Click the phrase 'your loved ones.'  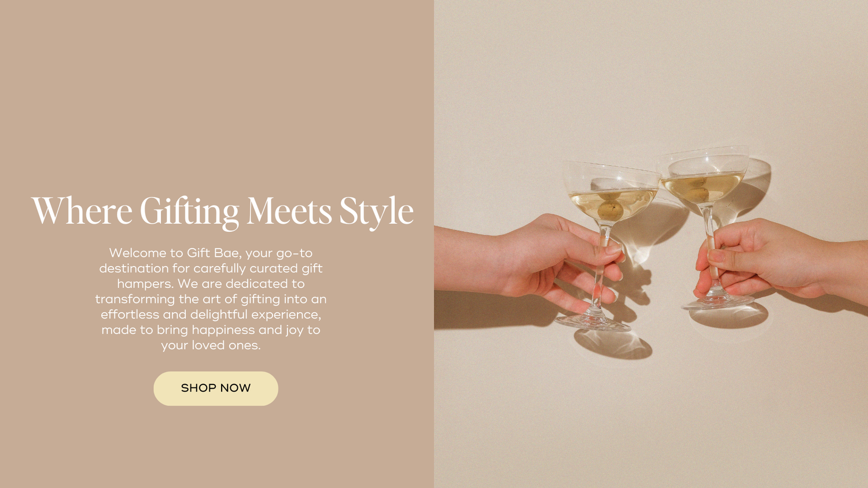[211, 345]
